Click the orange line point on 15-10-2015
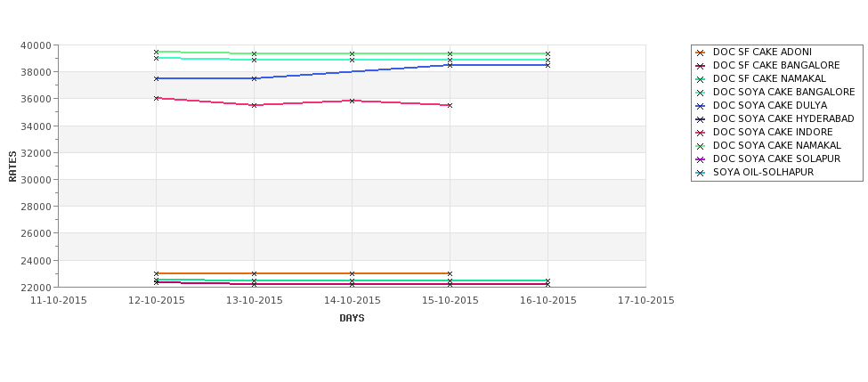Viewport: 868px width, 382px height. (x=450, y=273)
